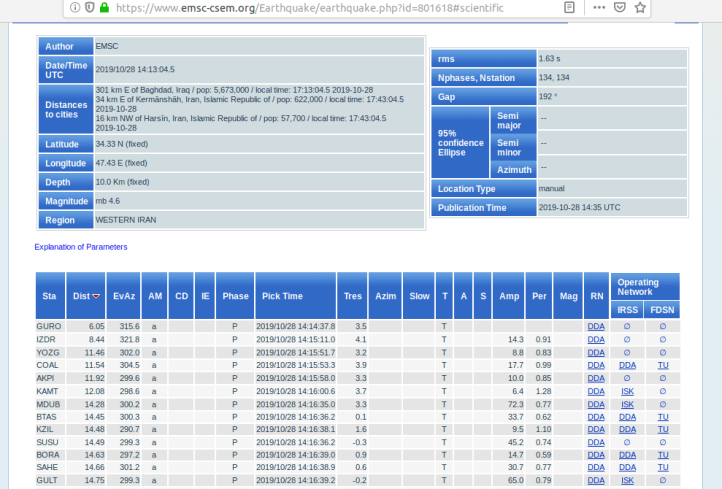Click the Save to Pocket icon

click(620, 8)
